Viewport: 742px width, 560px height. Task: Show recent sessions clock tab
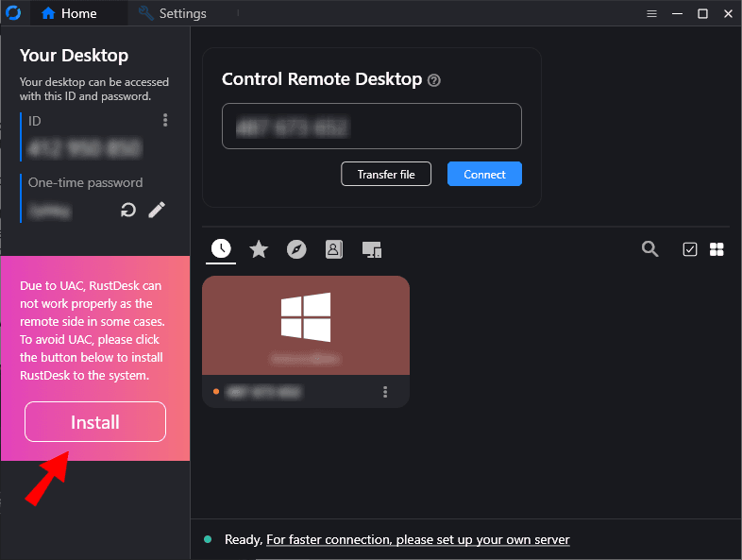pos(221,248)
